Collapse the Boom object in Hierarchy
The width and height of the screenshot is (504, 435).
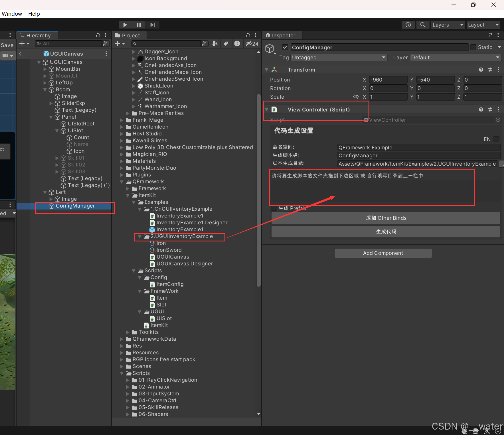coord(45,90)
